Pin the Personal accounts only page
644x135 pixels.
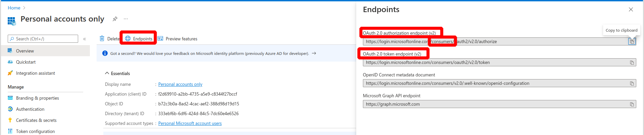tap(115, 19)
